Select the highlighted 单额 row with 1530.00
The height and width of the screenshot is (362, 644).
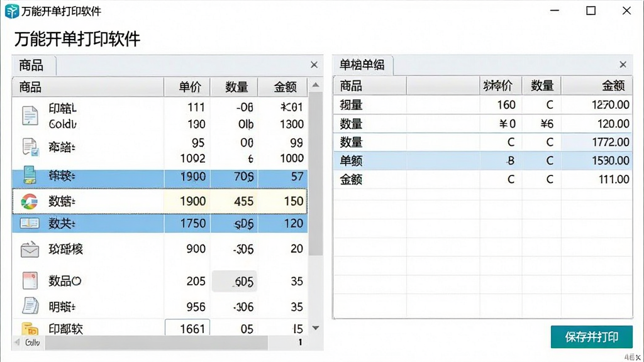click(482, 160)
